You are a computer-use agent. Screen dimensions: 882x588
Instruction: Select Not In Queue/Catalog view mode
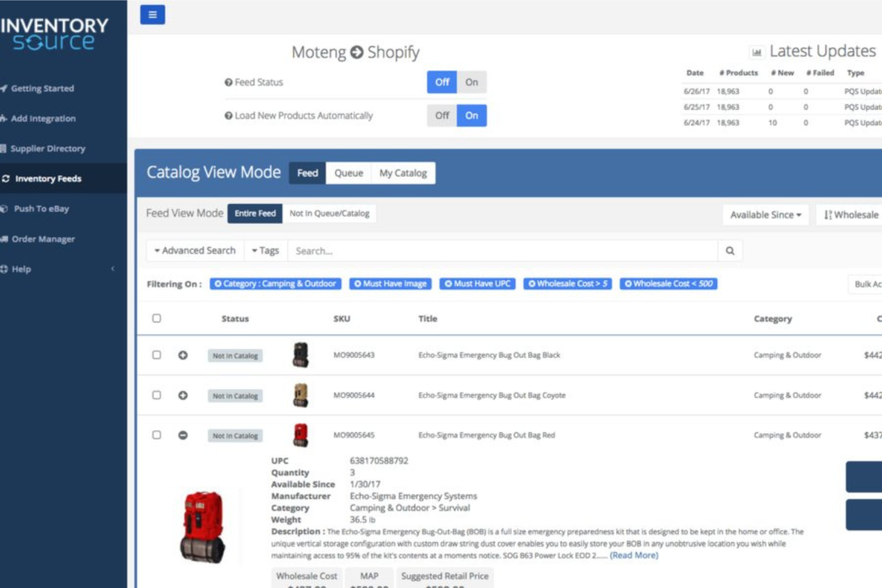pyautogui.click(x=330, y=213)
